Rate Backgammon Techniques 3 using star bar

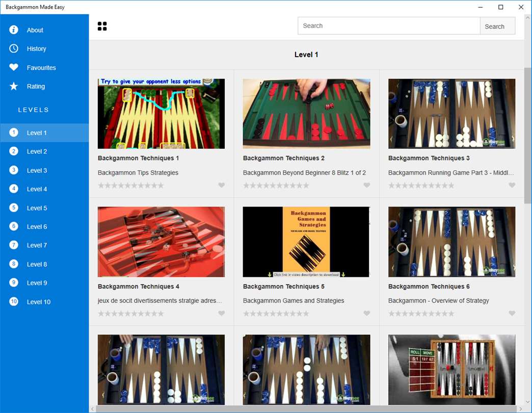421,185
